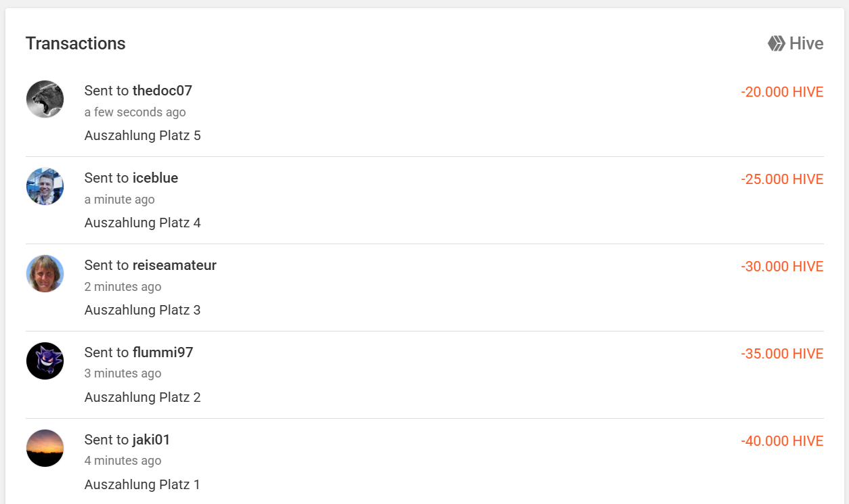Click the '4 minutes ago' timestamp
The height and width of the screenshot is (504, 849).
(123, 461)
